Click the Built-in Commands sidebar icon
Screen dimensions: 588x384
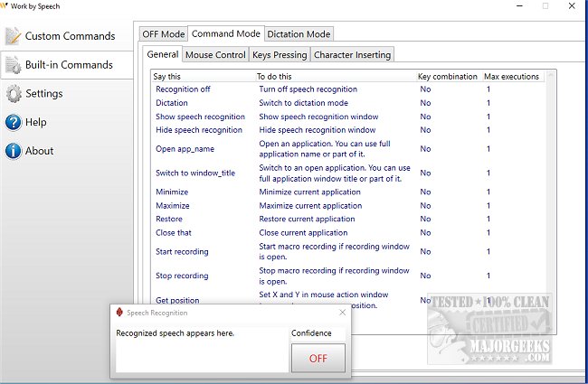point(14,65)
